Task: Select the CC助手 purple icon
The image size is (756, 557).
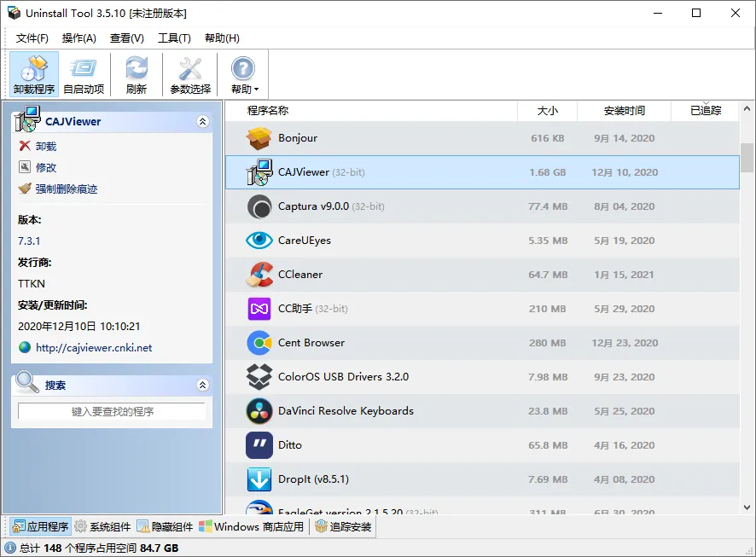Action: click(x=259, y=309)
